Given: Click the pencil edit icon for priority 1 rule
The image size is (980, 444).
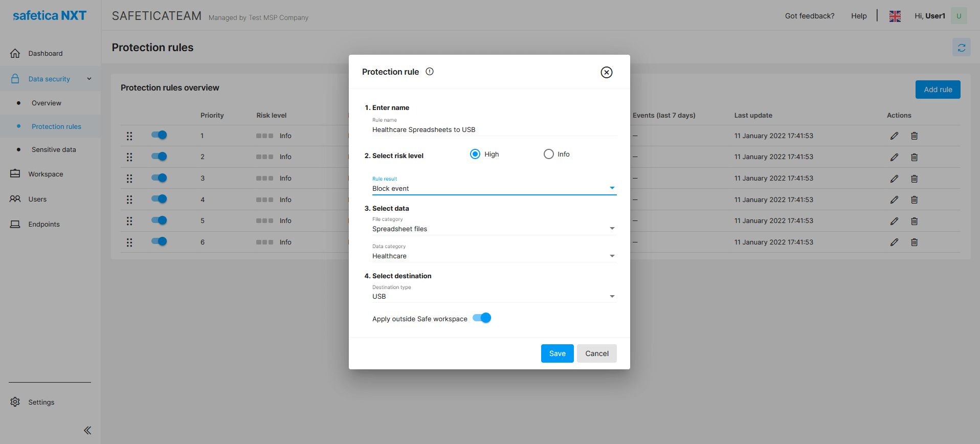Looking at the screenshot, I should [894, 136].
